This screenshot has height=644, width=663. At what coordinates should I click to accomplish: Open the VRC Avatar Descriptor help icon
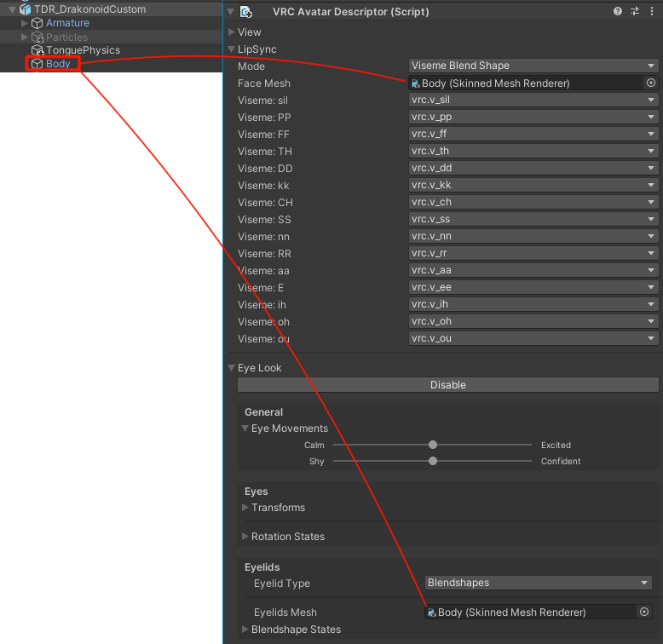coord(617,11)
